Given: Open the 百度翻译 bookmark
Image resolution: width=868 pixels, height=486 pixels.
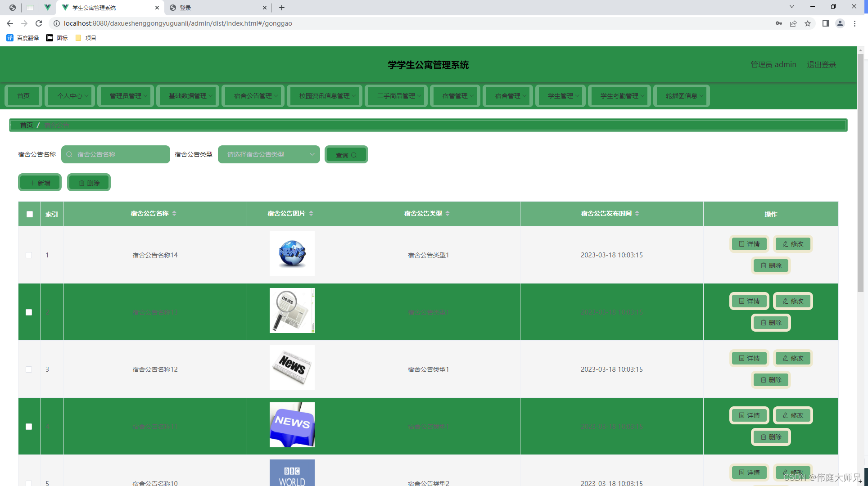Looking at the screenshot, I should pyautogui.click(x=23, y=38).
